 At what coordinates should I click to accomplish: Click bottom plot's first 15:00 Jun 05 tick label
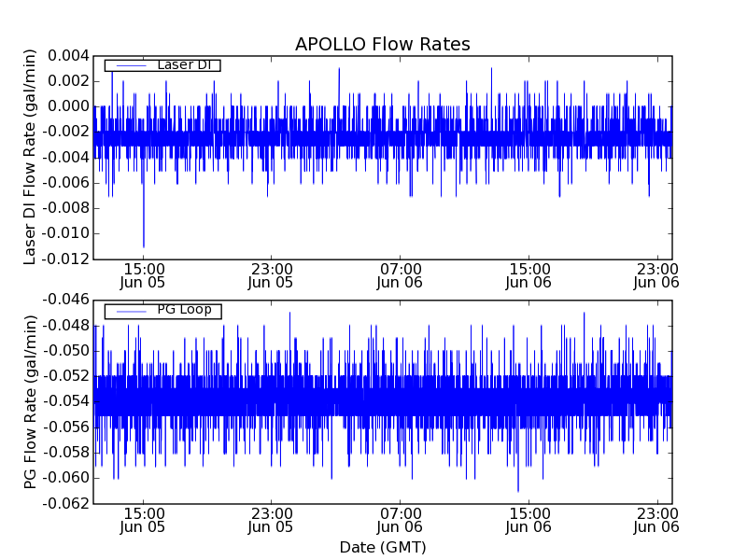143,520
